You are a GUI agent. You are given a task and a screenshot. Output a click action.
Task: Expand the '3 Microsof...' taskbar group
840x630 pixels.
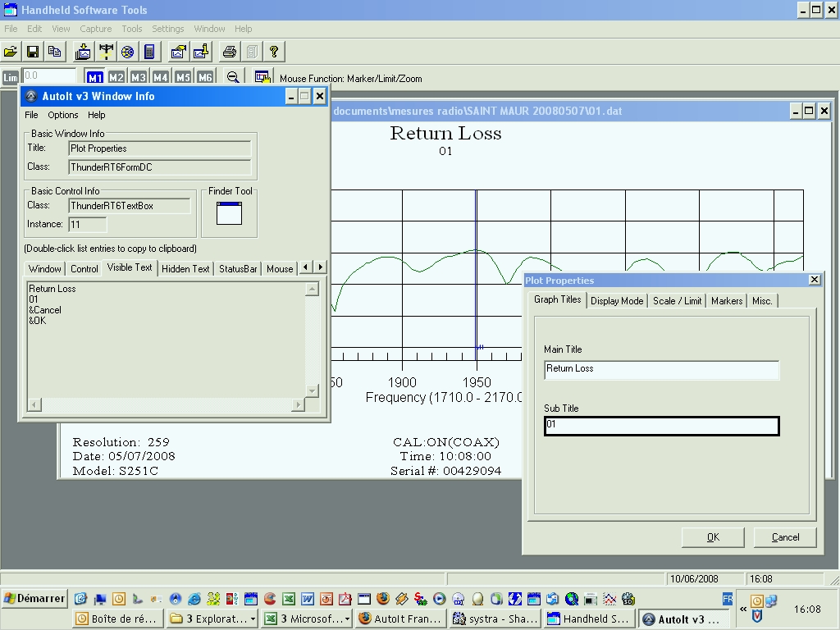(305, 619)
